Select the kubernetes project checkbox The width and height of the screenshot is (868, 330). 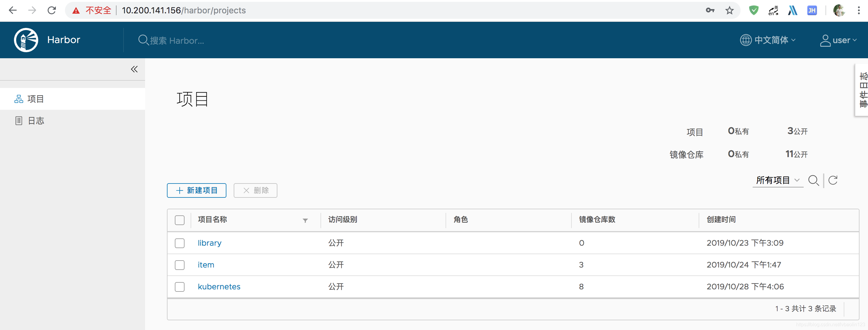[180, 287]
